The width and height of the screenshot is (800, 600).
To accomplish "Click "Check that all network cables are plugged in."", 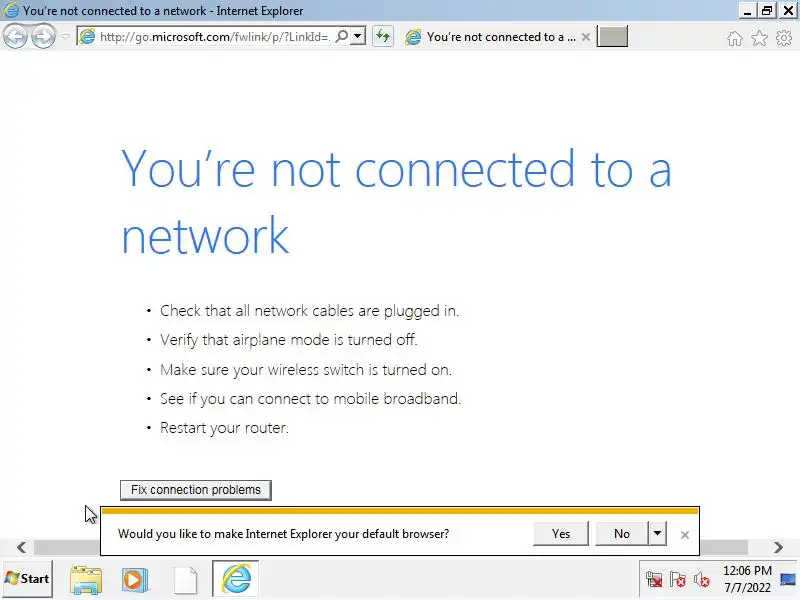I will pyautogui.click(x=309, y=311).
